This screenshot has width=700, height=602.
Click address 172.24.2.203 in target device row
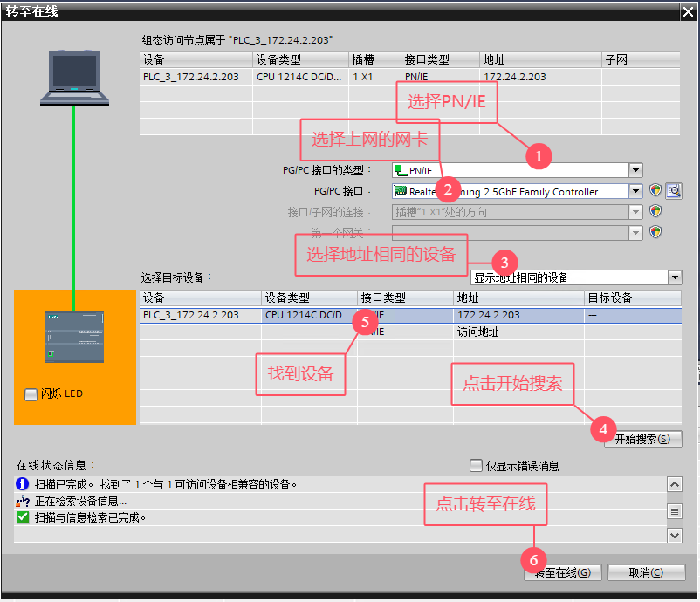coord(489,315)
